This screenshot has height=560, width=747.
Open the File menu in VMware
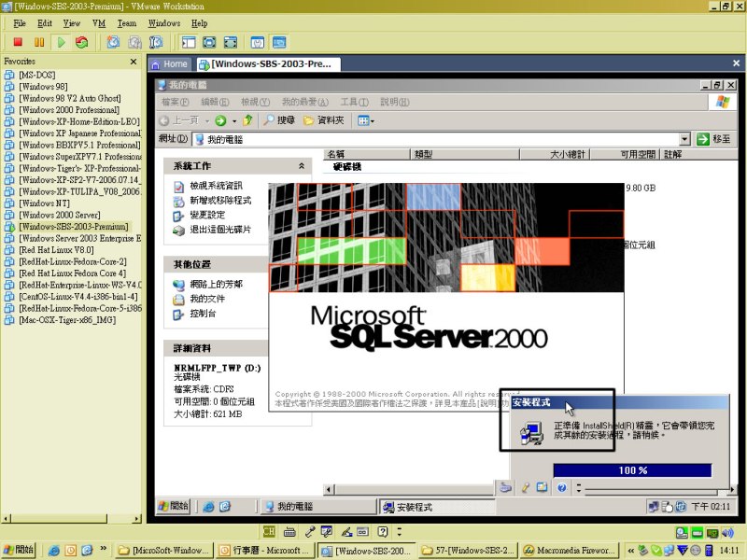click(20, 23)
